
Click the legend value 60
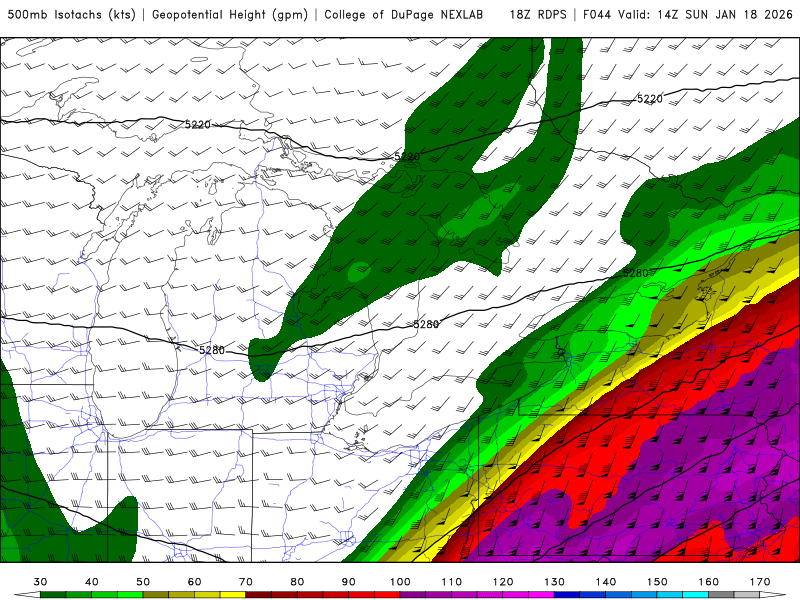194,582
